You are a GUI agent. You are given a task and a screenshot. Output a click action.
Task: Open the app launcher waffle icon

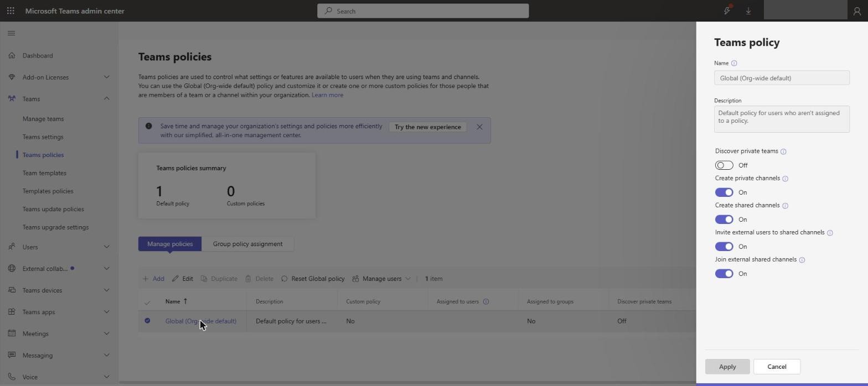coord(11,11)
